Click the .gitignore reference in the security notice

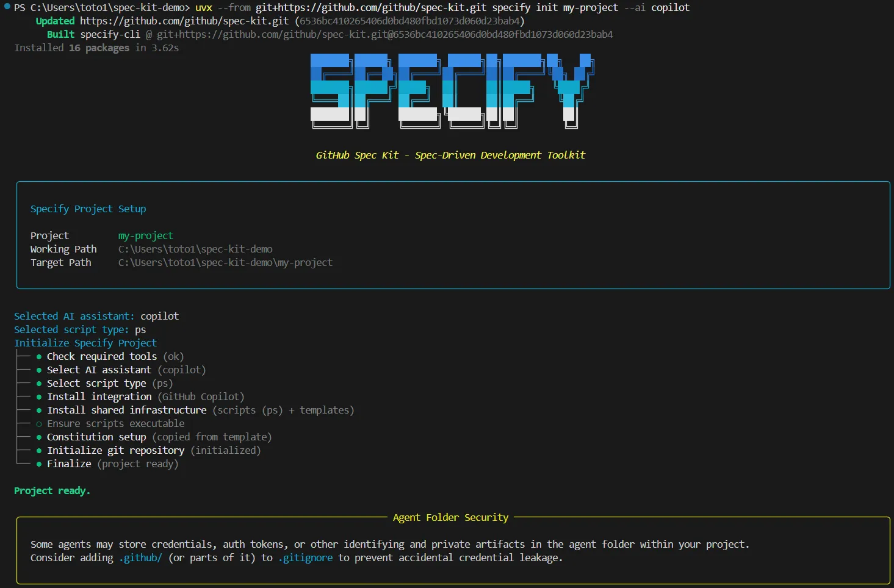pos(306,558)
